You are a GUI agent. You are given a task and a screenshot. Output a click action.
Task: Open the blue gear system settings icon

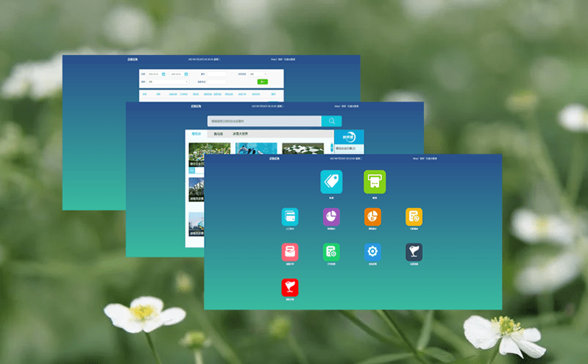(372, 252)
